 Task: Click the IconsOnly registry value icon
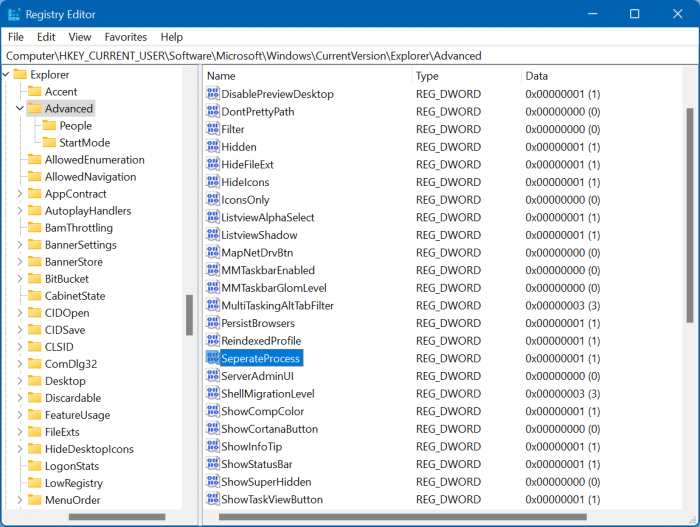212,199
